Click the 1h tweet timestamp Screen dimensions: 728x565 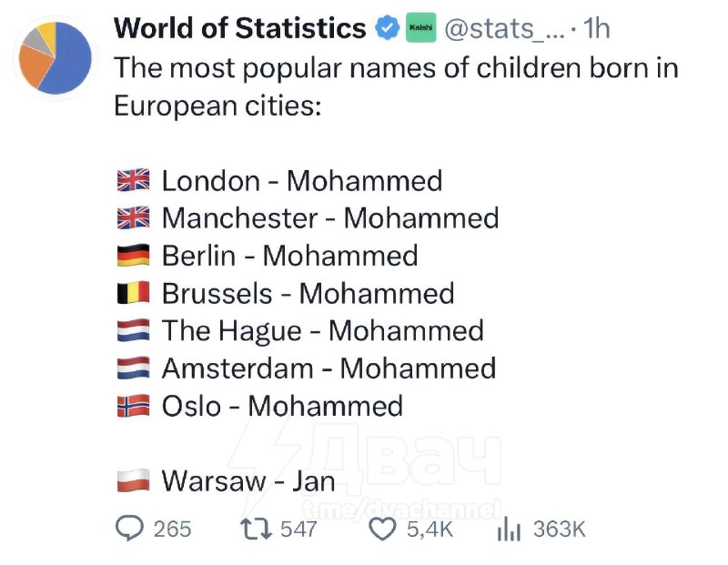[x=596, y=29]
